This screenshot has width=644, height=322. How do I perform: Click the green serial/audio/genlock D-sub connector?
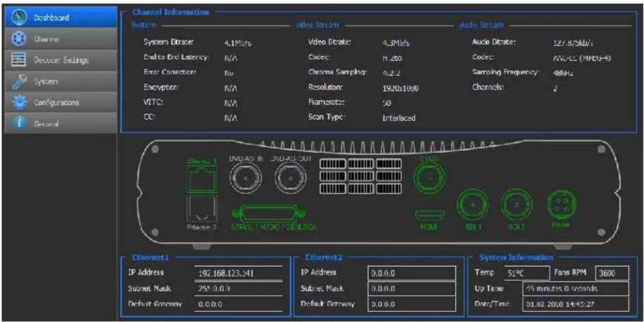(x=269, y=214)
